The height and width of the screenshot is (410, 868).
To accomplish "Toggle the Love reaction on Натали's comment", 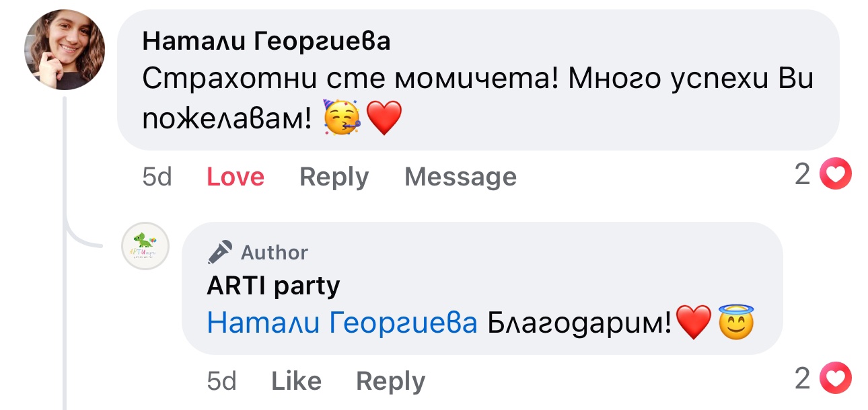I will click(235, 177).
